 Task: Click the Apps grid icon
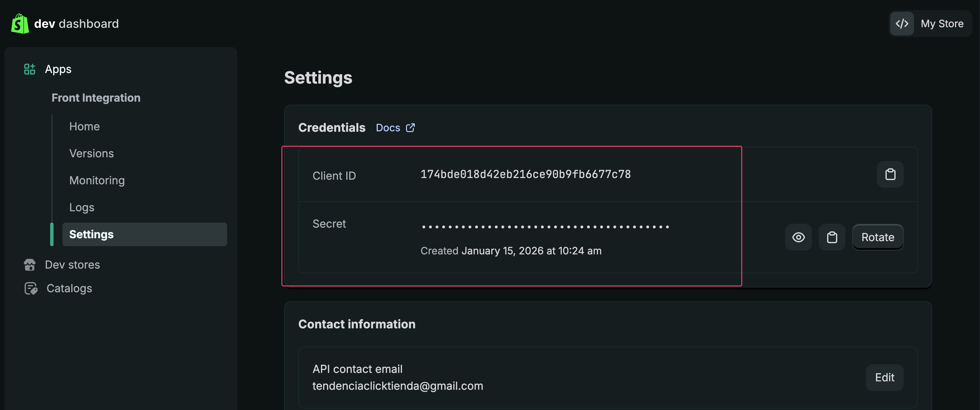(x=29, y=69)
